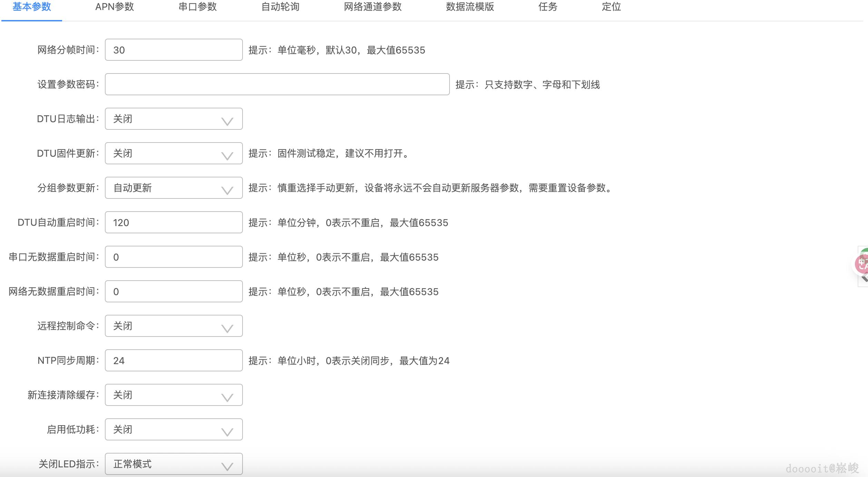
Task: Click the 网络分帧时间 input containing 30
Action: pos(173,50)
